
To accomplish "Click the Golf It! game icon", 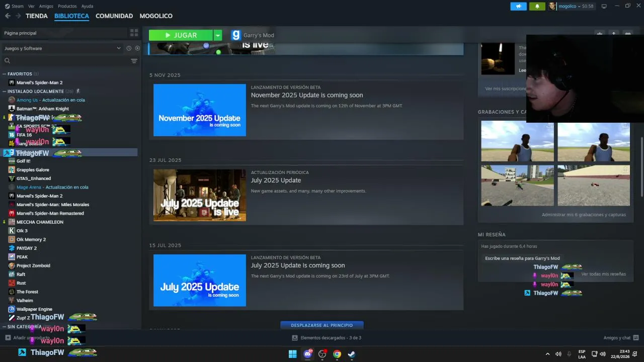I will tap(12, 161).
